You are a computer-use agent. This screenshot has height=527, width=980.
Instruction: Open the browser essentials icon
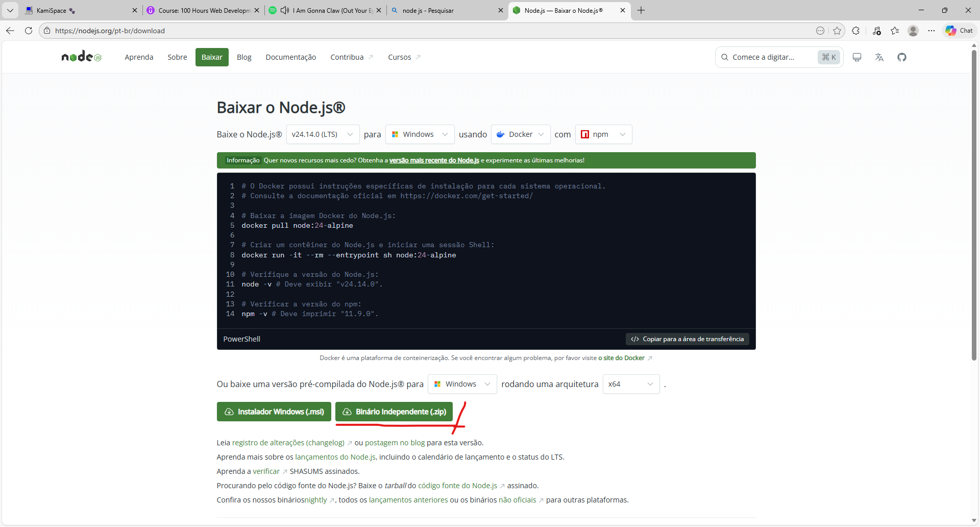tap(876, 31)
